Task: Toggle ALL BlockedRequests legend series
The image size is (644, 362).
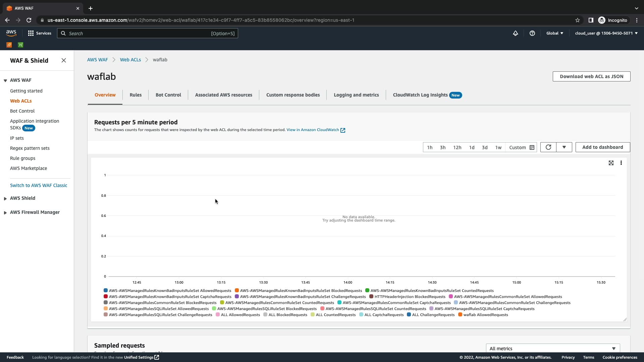Action: point(287,315)
